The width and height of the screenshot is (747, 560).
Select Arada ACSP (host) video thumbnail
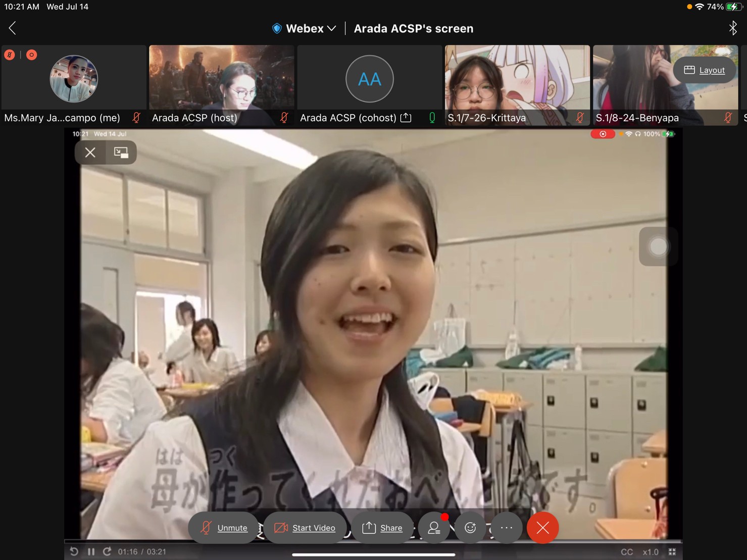tap(222, 85)
